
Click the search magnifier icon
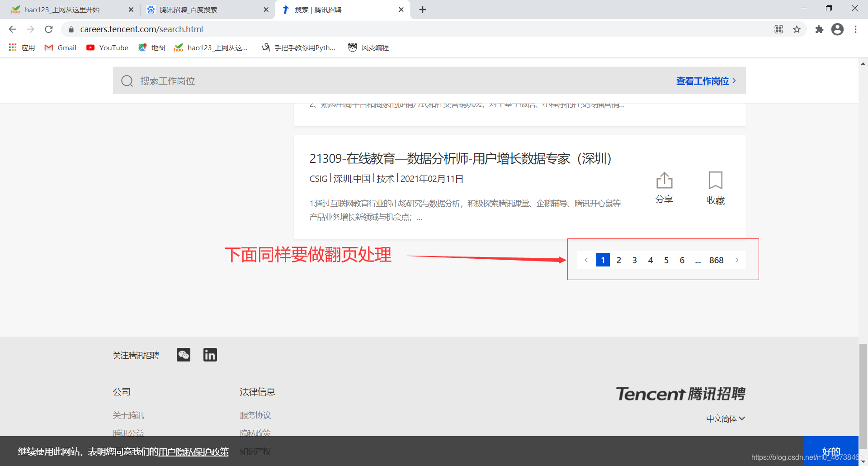[127, 81]
